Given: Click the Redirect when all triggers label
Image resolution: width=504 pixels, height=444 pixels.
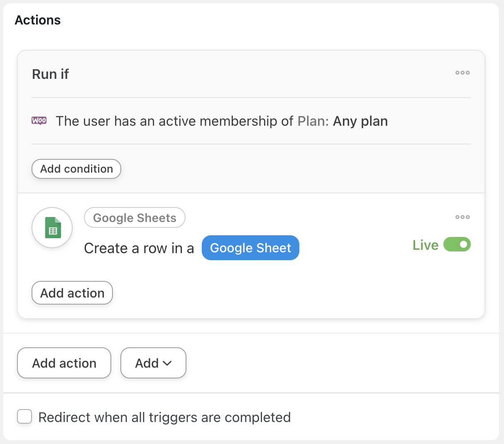Looking at the screenshot, I should (x=164, y=417).
